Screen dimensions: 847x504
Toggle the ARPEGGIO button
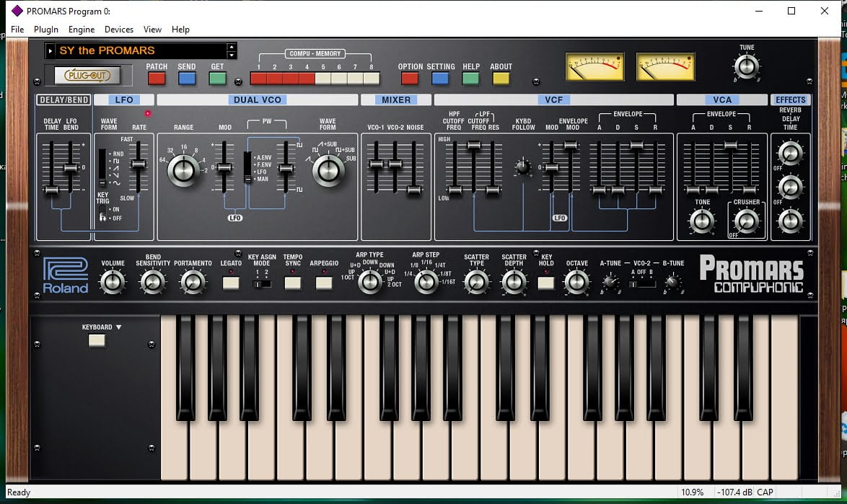[324, 283]
